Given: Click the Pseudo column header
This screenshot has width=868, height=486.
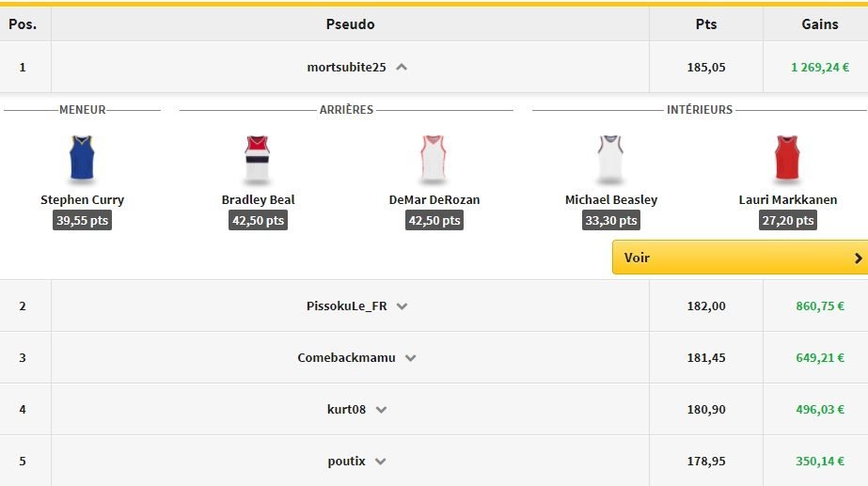Looking at the screenshot, I should tap(350, 24).
